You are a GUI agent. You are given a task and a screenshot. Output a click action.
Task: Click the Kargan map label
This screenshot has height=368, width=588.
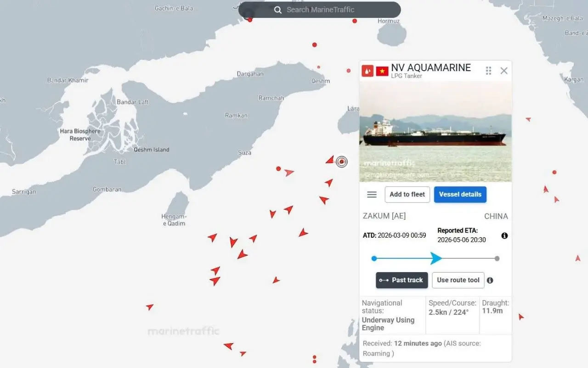click(x=574, y=79)
